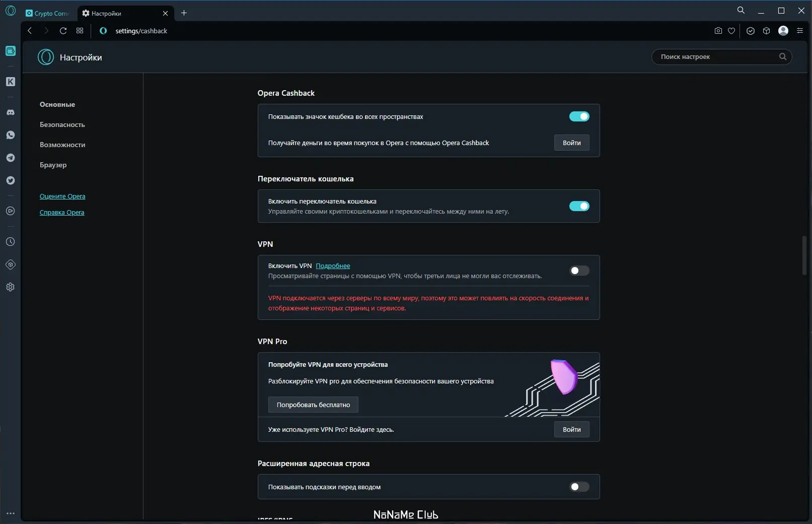Open Twitter from the sidebar
Viewport: 812px width, 524px height.
click(11, 180)
